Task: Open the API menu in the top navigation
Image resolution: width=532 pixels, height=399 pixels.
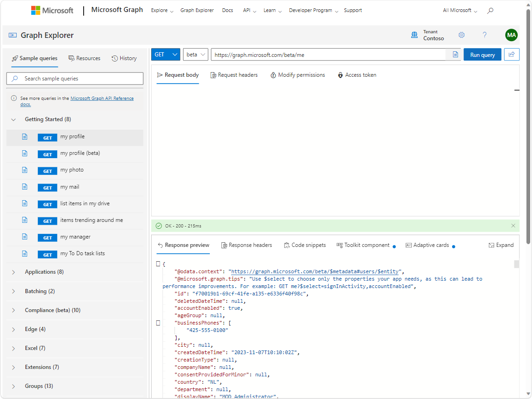Action: coord(250,11)
